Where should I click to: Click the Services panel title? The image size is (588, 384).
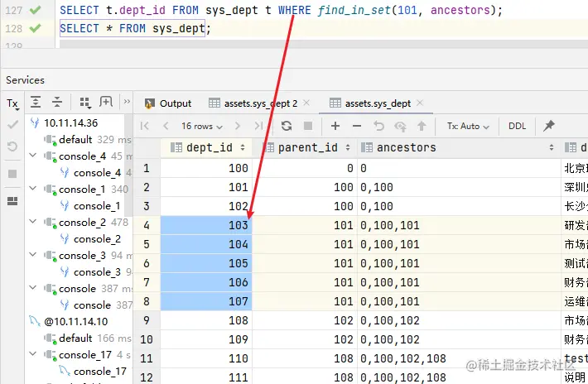25,80
